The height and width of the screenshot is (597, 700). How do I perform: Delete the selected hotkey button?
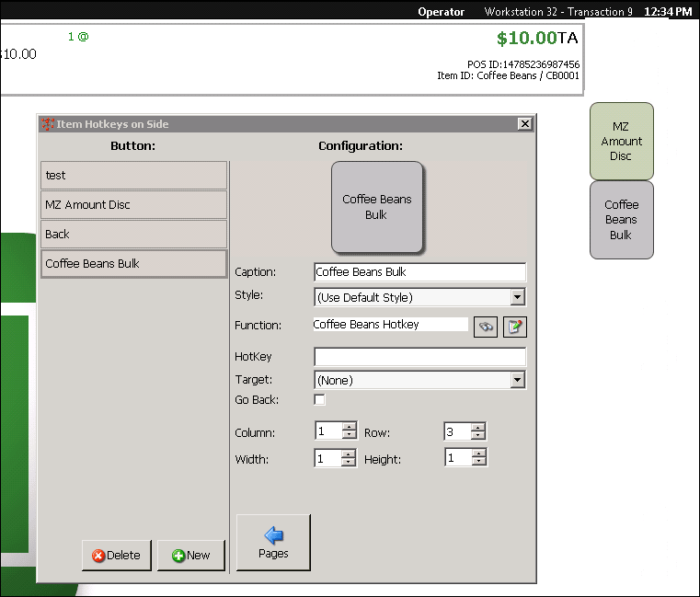pyautogui.click(x=117, y=555)
